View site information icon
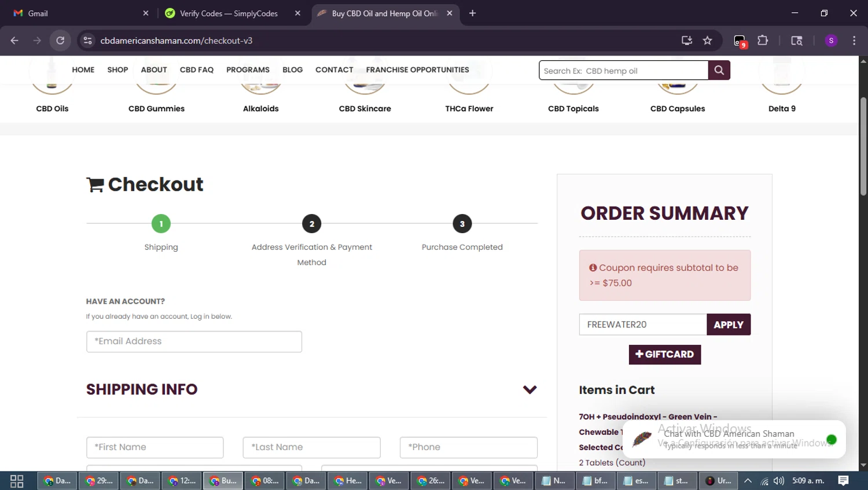Viewport: 868px width, 490px height. tap(87, 40)
